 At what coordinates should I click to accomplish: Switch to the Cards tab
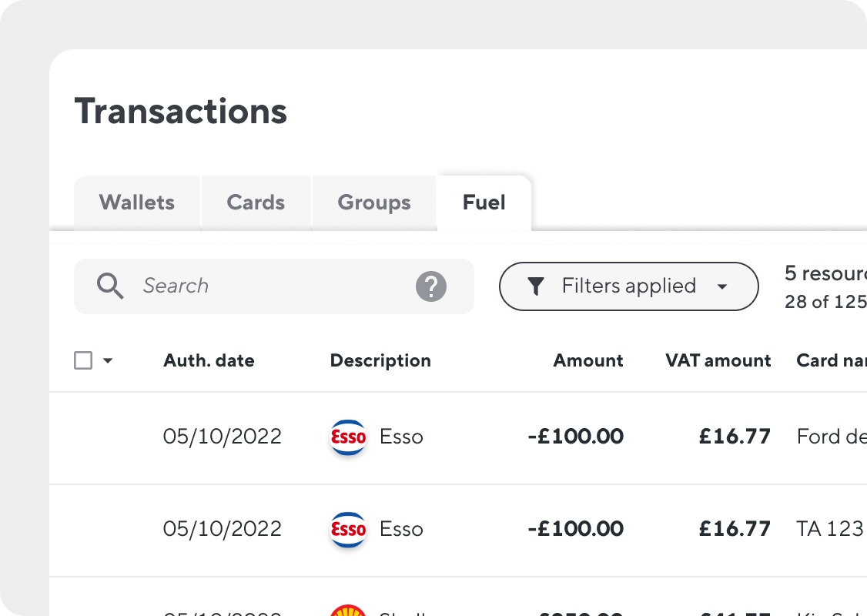[256, 203]
